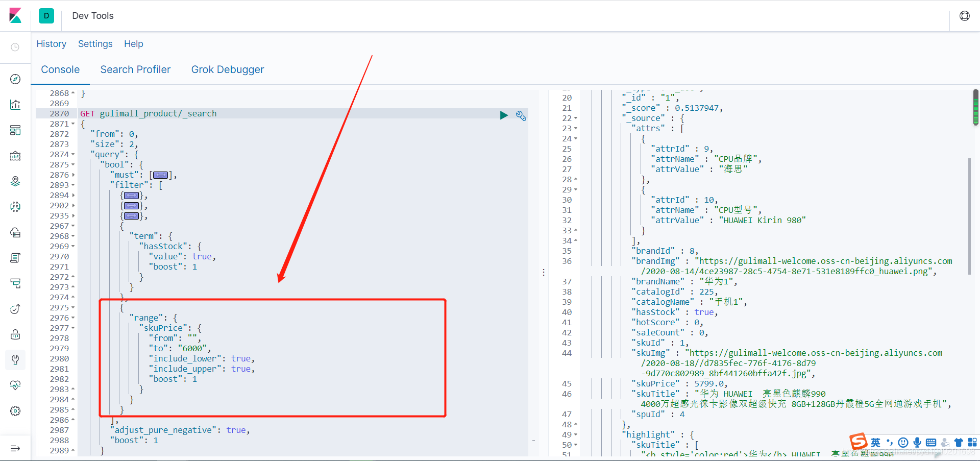Expand folded block at line 2894
980x461 pixels.
coord(73,196)
